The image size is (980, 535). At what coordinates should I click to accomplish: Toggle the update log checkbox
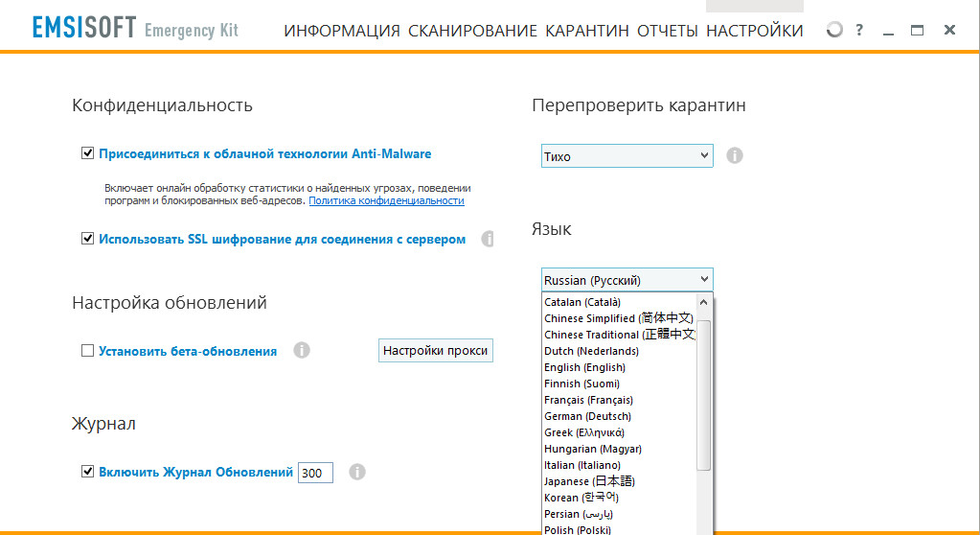(88, 472)
